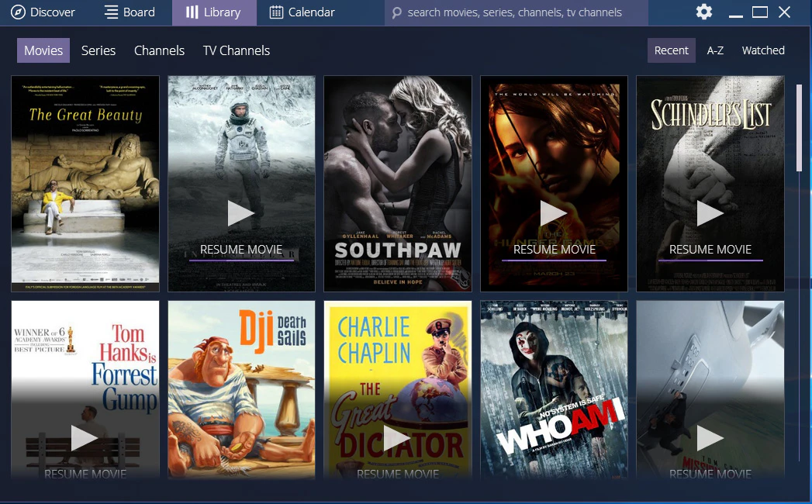Image resolution: width=812 pixels, height=504 pixels.
Task: Open the Calendar tab
Action: click(x=302, y=12)
